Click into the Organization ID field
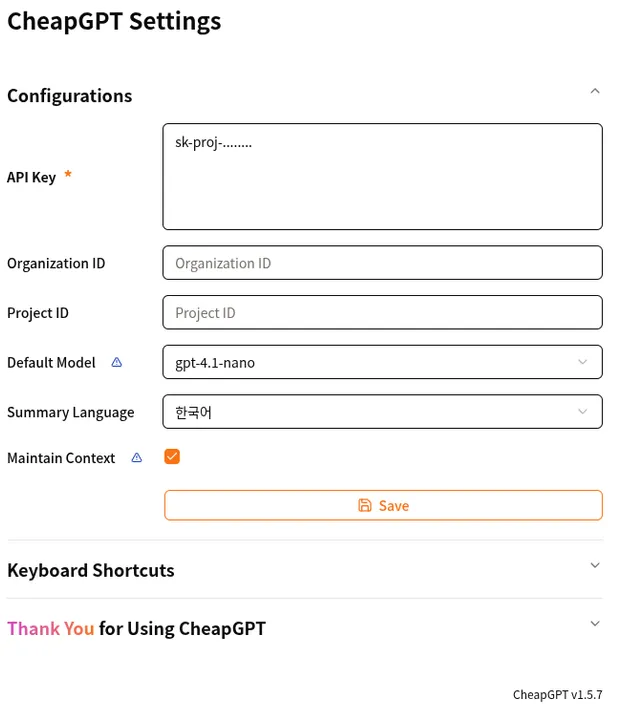The height and width of the screenshot is (720, 623). point(382,263)
